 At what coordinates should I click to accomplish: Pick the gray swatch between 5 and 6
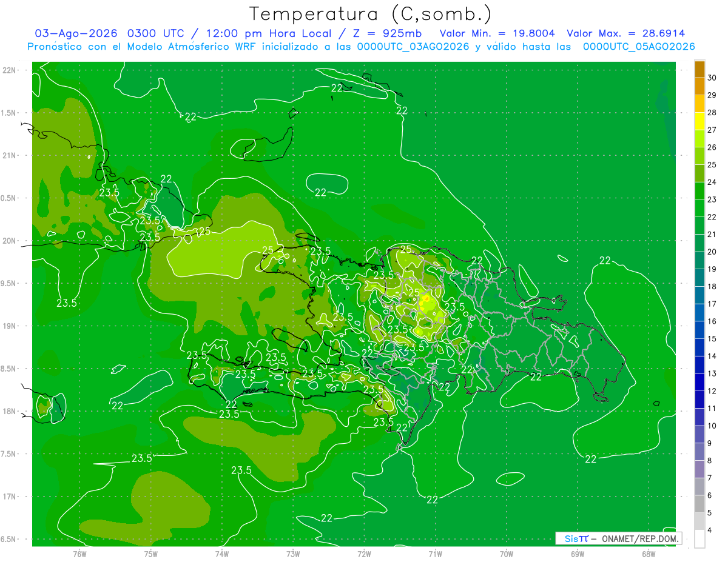tap(699, 504)
